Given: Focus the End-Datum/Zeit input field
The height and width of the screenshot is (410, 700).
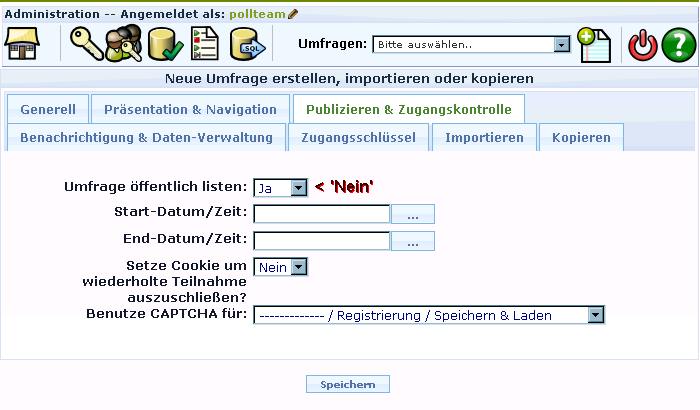Looking at the screenshot, I should tap(321, 241).
